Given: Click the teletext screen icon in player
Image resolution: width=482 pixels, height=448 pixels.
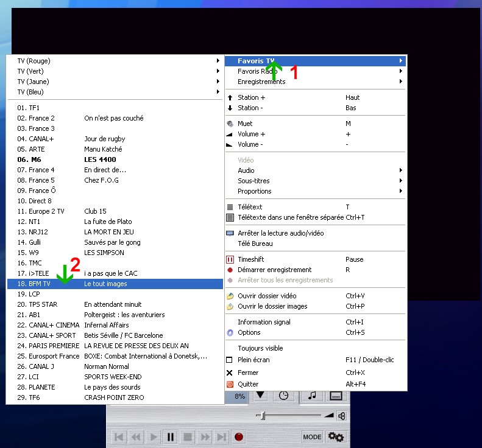Looking at the screenshot, I should 336,396.
